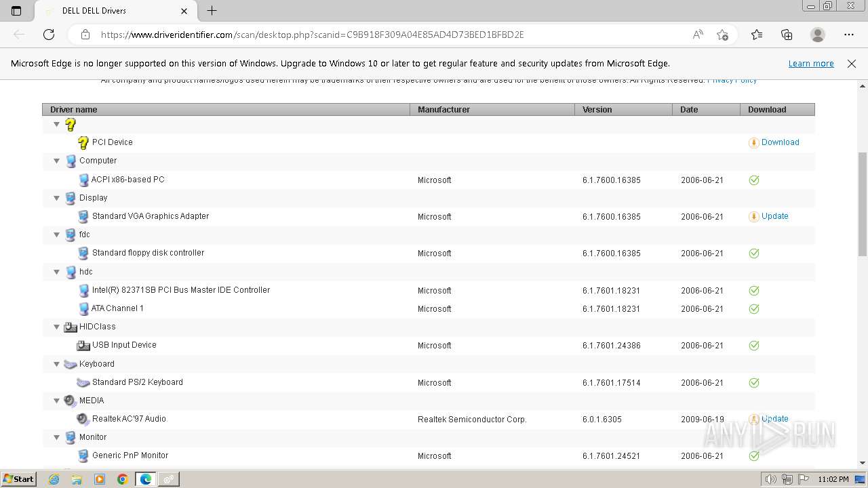
Task: Click green checkmark for Standard PS/2 Keyboard
Action: pos(753,383)
